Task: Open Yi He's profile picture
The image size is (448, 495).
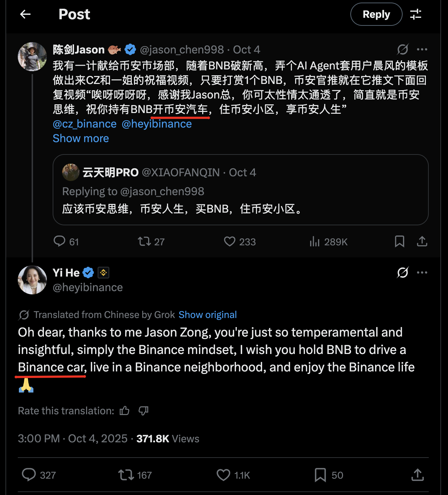Action: (32, 280)
